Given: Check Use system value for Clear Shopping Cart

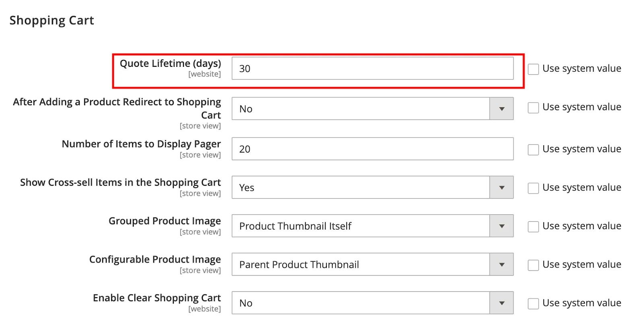Looking at the screenshot, I should (x=533, y=304).
